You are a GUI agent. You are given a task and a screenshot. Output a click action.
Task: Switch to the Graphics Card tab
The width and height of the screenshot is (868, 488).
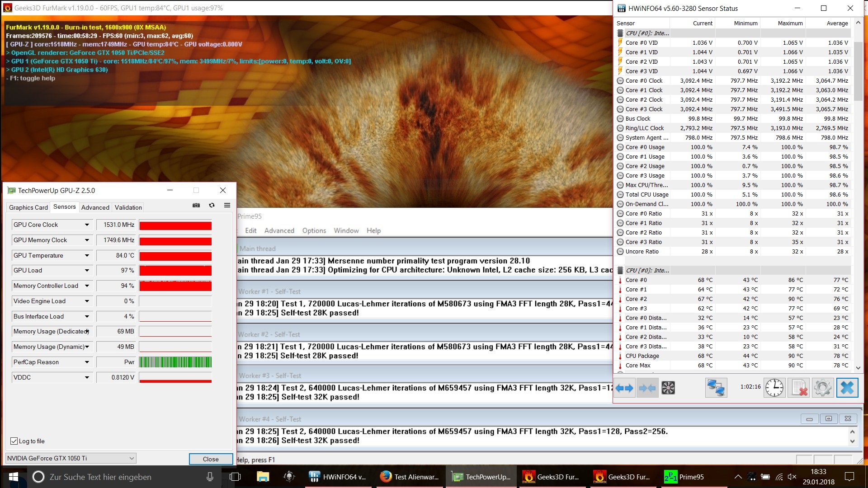(28, 207)
